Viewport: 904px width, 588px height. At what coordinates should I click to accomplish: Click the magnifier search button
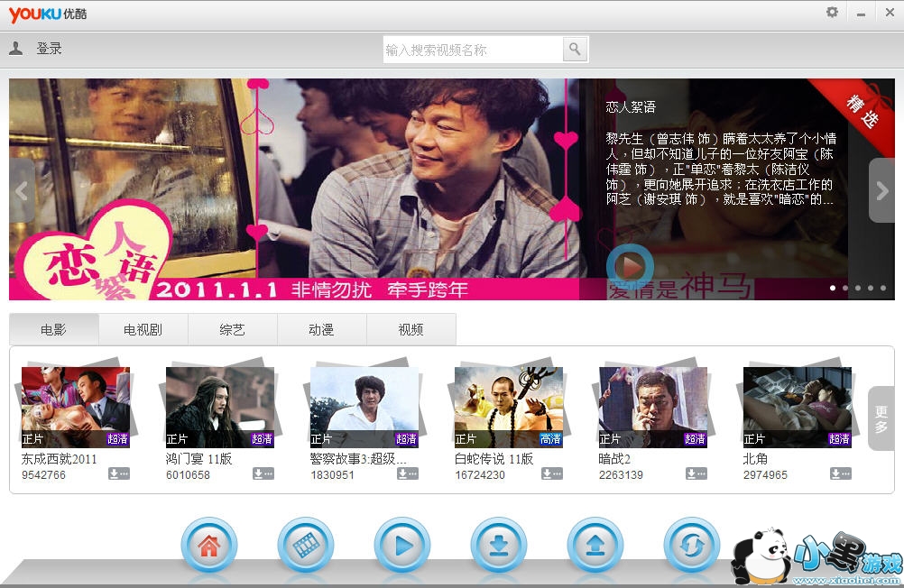coord(575,50)
